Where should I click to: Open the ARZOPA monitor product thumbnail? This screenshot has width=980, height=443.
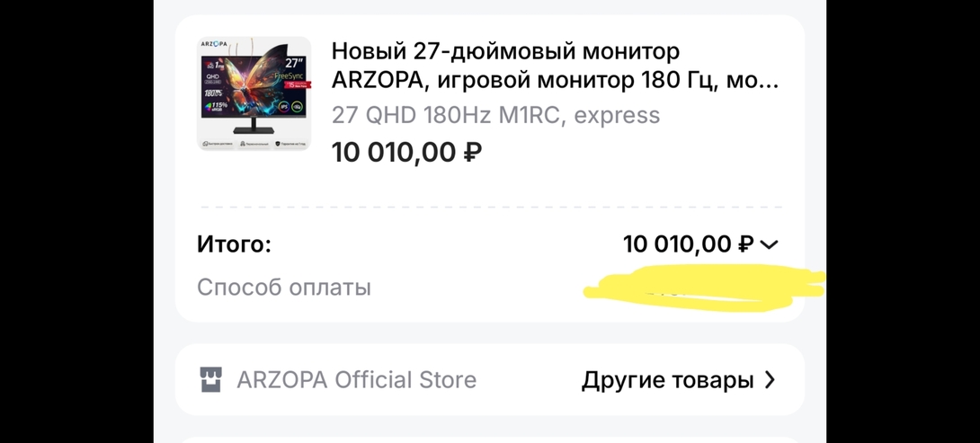point(254,93)
